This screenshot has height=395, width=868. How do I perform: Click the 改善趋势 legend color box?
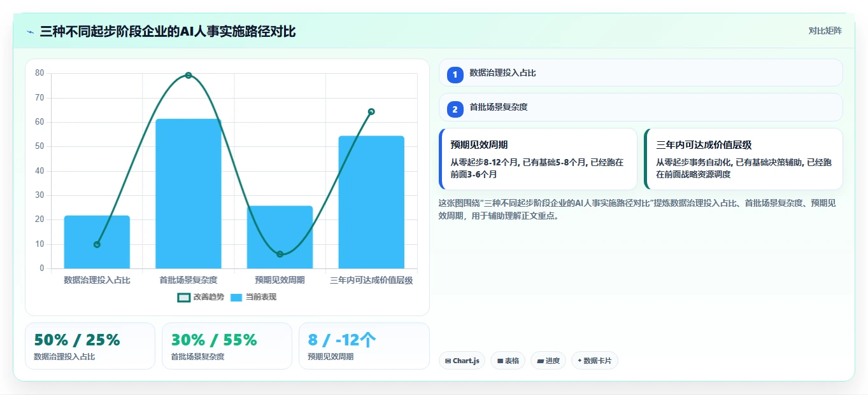pos(184,297)
